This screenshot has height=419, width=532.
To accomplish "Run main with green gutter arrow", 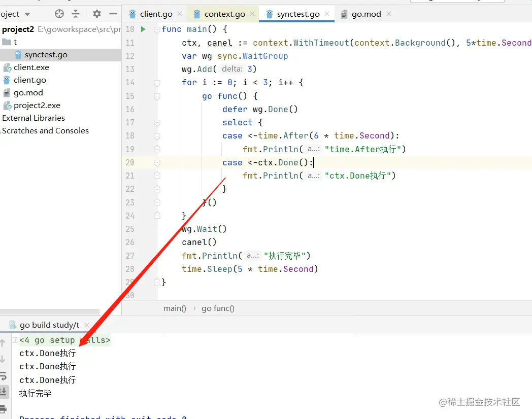I will pyautogui.click(x=143, y=29).
